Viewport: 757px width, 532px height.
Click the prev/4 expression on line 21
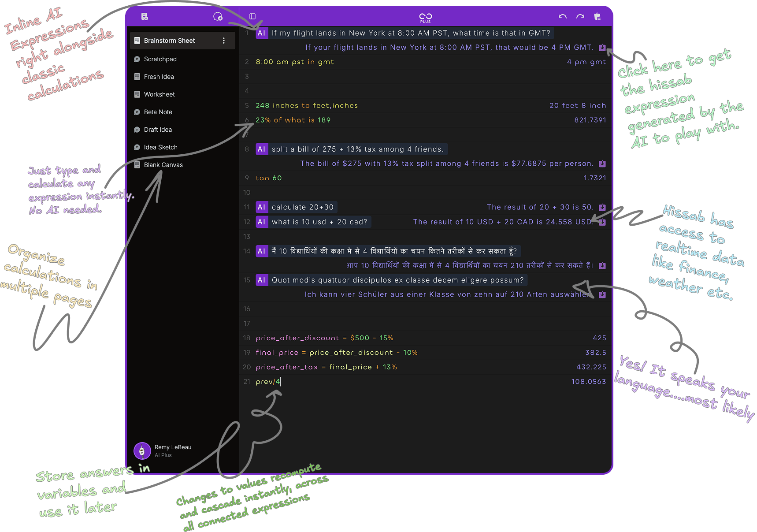click(267, 382)
